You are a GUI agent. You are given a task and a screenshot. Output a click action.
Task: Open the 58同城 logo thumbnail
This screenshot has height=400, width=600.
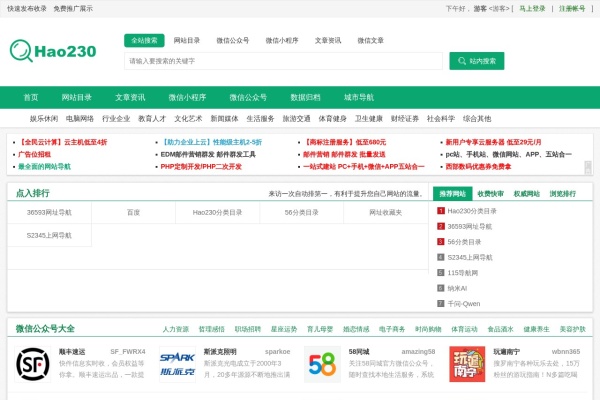tap(322, 364)
